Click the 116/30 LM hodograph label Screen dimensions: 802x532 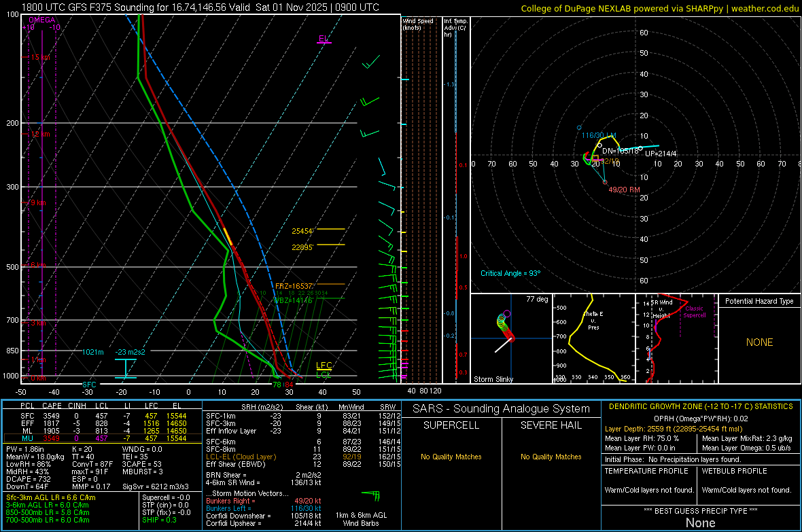tap(598, 136)
